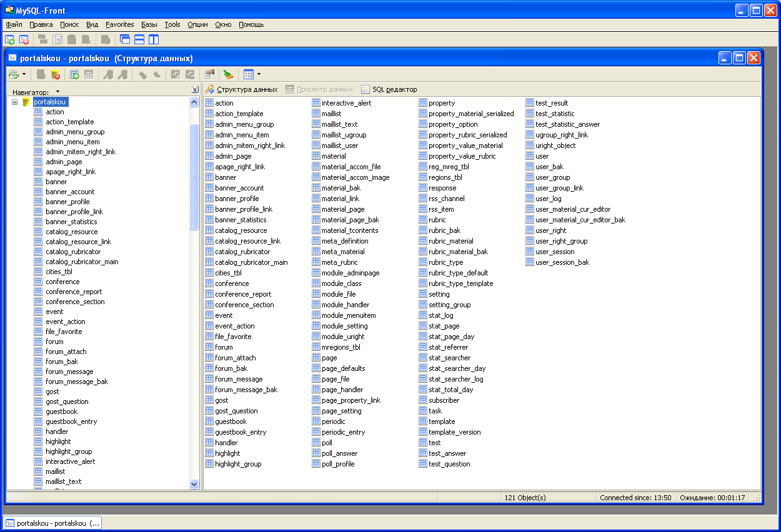Image resolution: width=781 pixels, height=532 pixels.
Task: Open the Помощь menu
Action: click(x=251, y=24)
